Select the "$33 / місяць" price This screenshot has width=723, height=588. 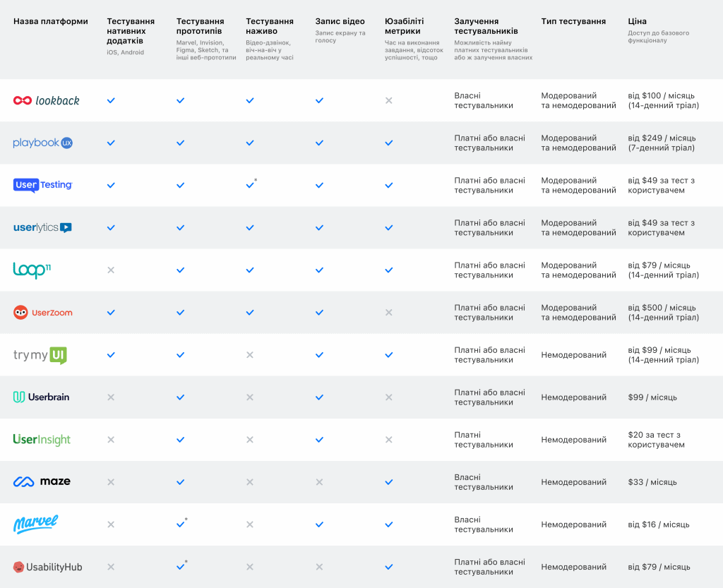[x=652, y=482]
